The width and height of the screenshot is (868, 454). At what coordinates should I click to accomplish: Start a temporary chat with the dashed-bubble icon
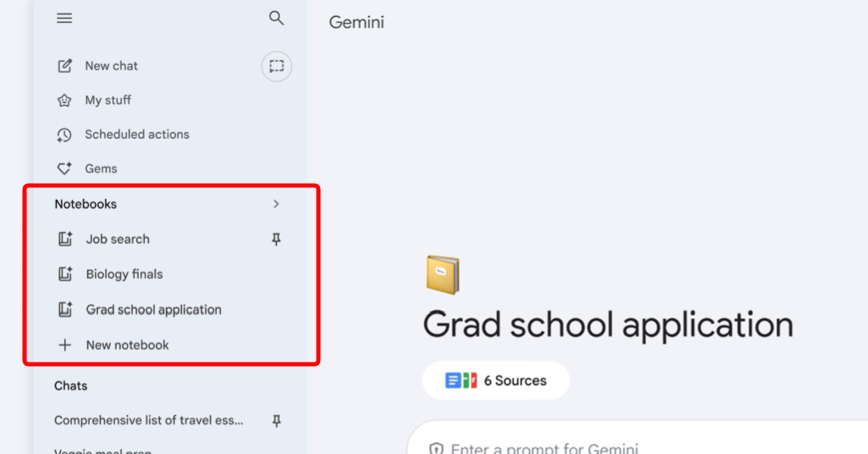coord(276,66)
